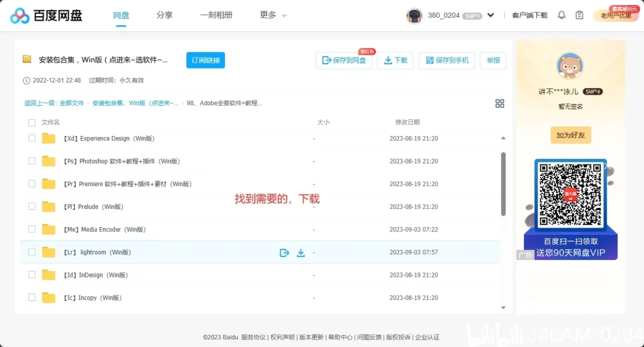Click the 举报 button

493,60
